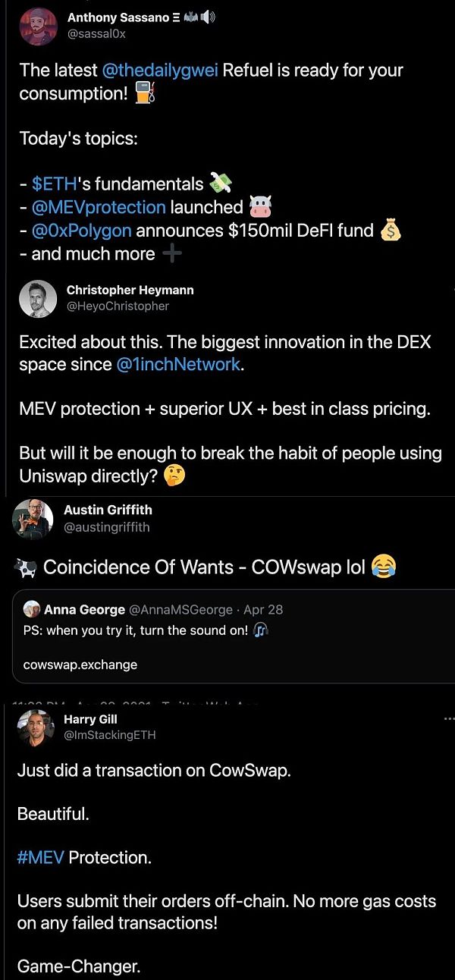Click Anna George's small avatar in quoted tweet
The image size is (455, 980).
click(32, 609)
